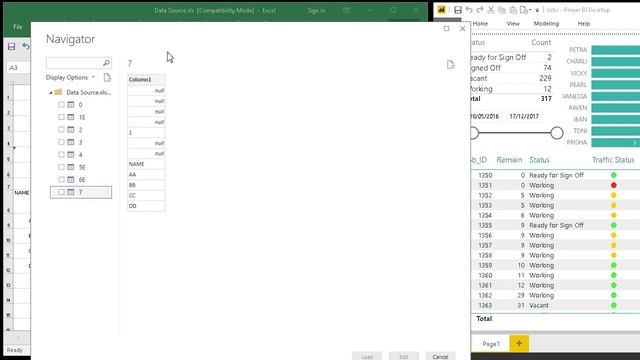Viewport: 640px width, 360px height.
Task: Click the table icon for item 2
Action: (x=71, y=129)
